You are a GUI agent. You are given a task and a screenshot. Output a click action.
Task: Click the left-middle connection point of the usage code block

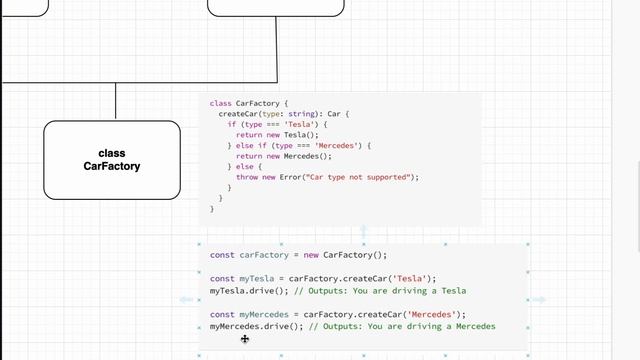(x=199, y=300)
